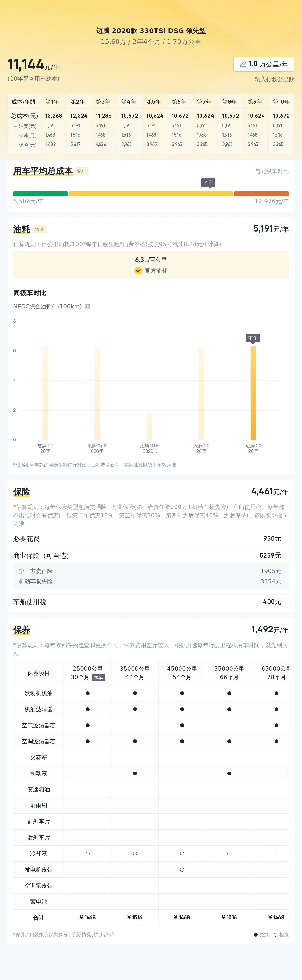Click the 变速箱油 row label
The height and width of the screenshot is (980, 302).
tap(38, 789)
